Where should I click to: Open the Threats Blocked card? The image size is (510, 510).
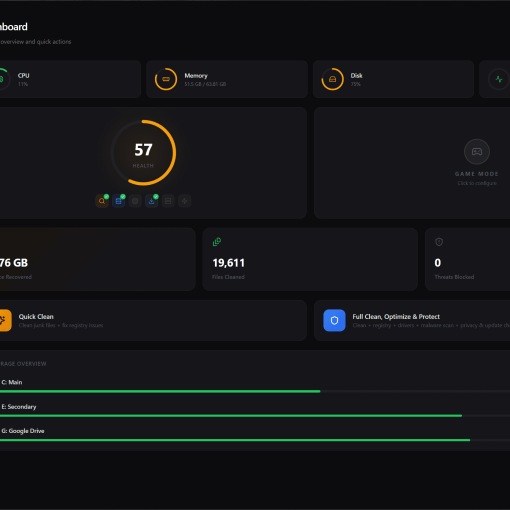coord(467,259)
